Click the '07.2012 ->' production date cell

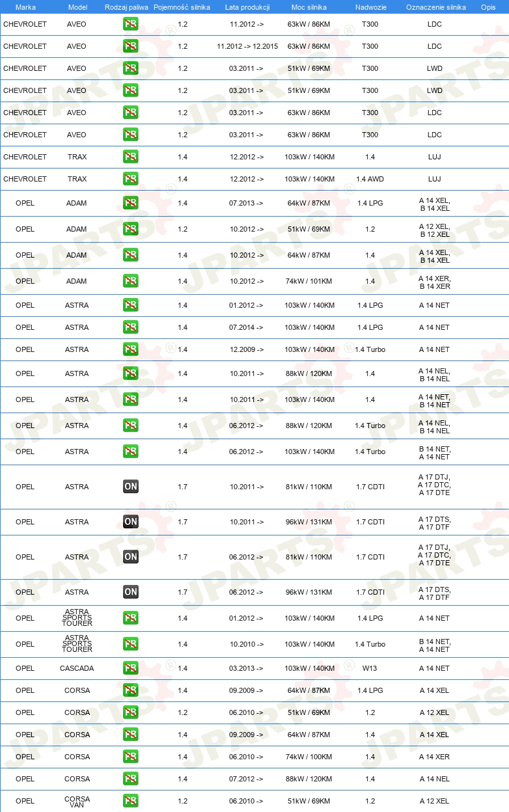(247, 779)
